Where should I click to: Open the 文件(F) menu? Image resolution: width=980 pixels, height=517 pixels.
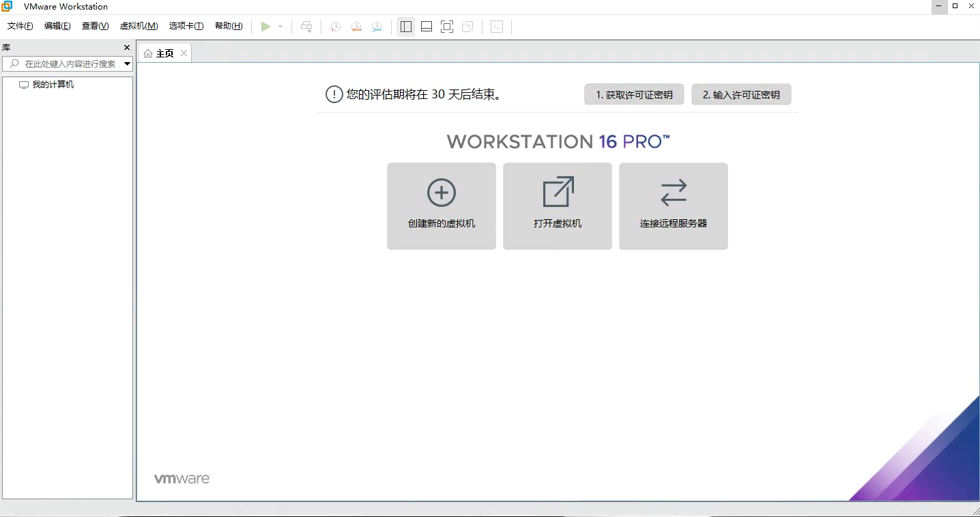[x=20, y=26]
